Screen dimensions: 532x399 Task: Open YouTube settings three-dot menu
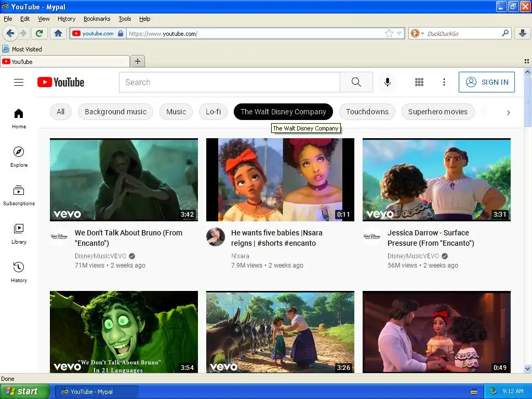pos(444,82)
